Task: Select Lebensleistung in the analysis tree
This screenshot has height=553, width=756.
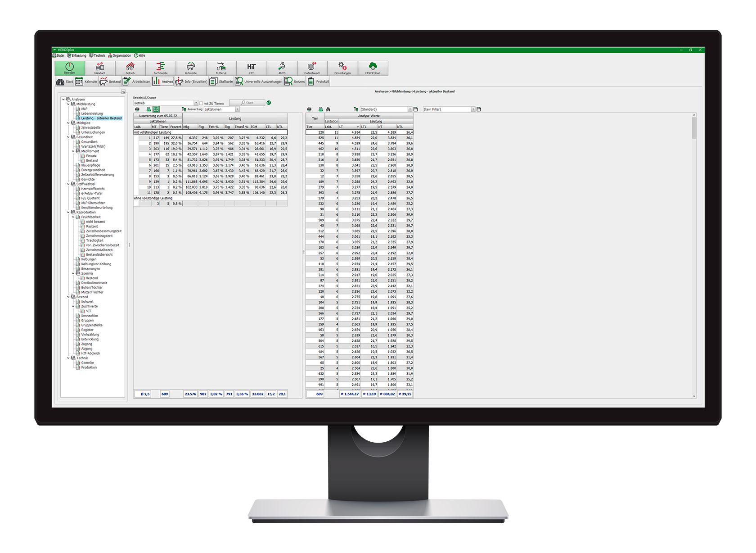Action: pyautogui.click(x=92, y=113)
